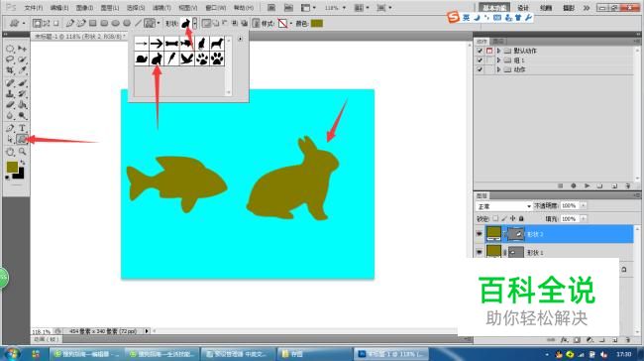Open the shape picker dropdown arrow
This screenshot has height=361, width=644.
pyautogui.click(x=194, y=24)
